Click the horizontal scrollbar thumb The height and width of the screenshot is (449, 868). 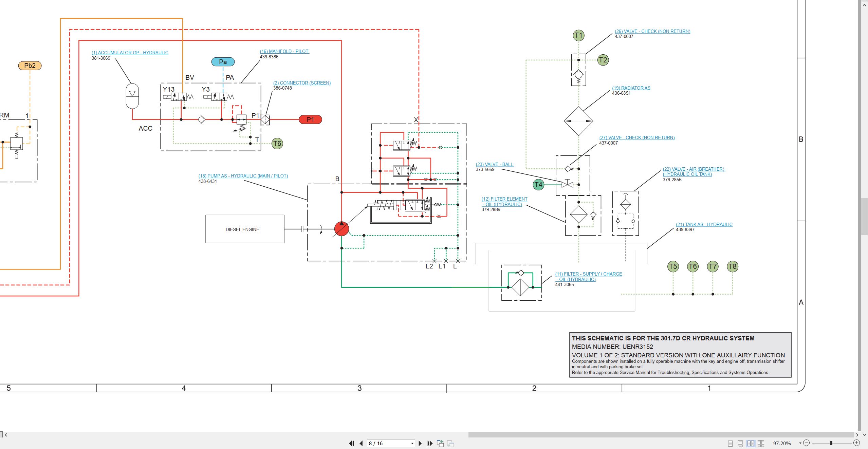[x=661, y=435]
